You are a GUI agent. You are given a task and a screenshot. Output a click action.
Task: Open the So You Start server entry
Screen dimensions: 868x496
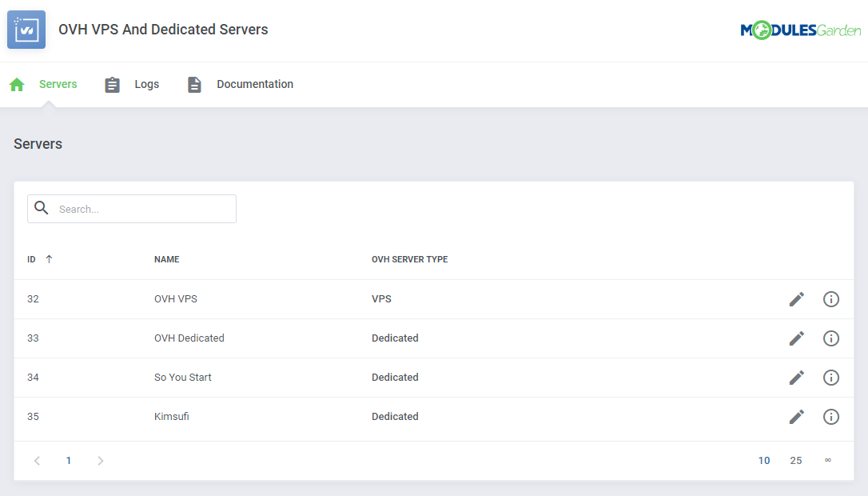(183, 377)
